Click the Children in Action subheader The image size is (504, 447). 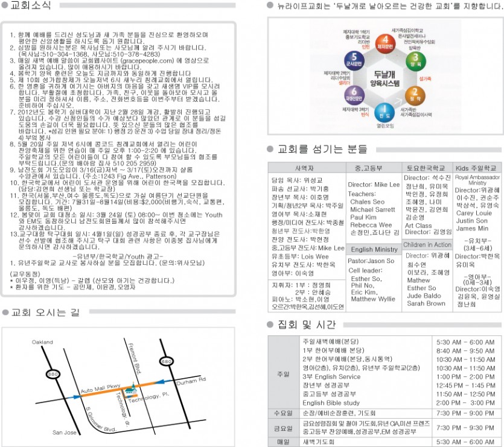pos(427,244)
